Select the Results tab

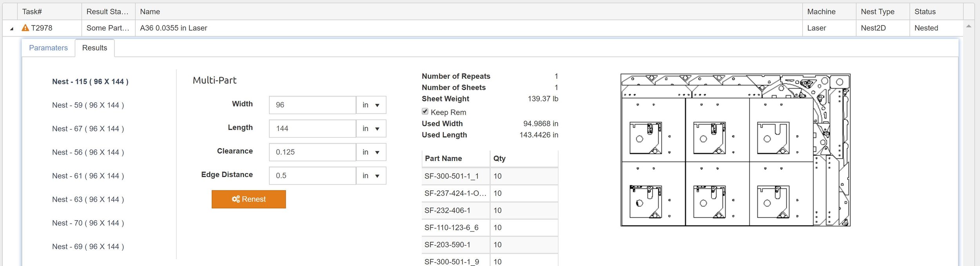[94, 48]
